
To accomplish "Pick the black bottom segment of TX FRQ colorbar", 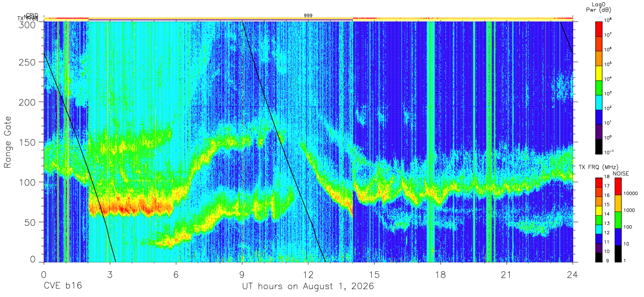I will pos(598,257).
